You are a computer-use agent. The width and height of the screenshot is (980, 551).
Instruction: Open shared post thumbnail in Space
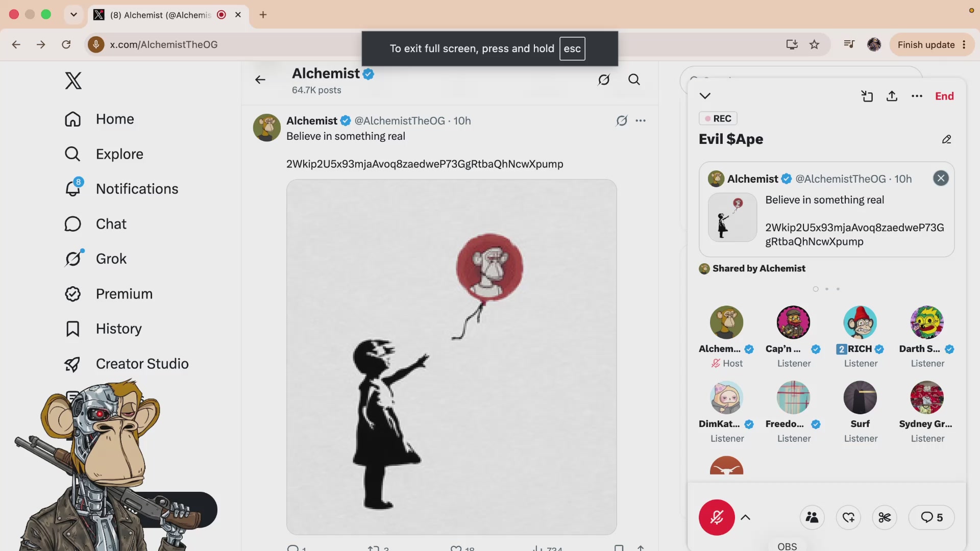[732, 217]
